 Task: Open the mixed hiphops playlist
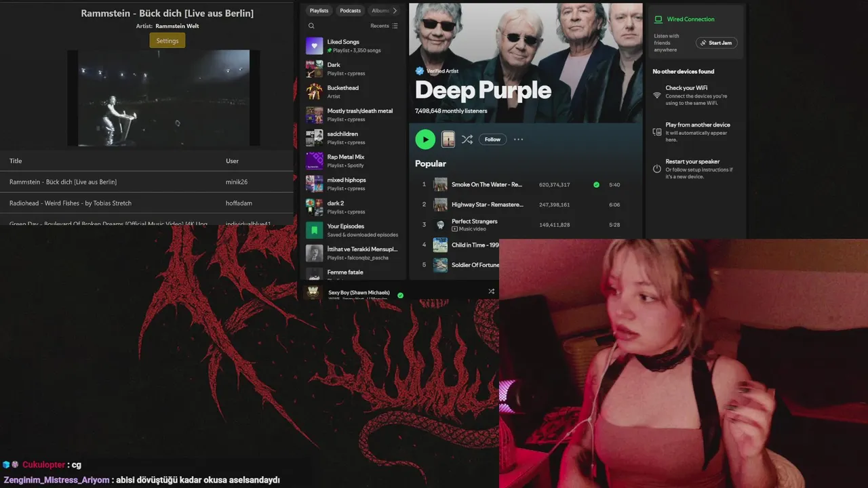coord(353,184)
